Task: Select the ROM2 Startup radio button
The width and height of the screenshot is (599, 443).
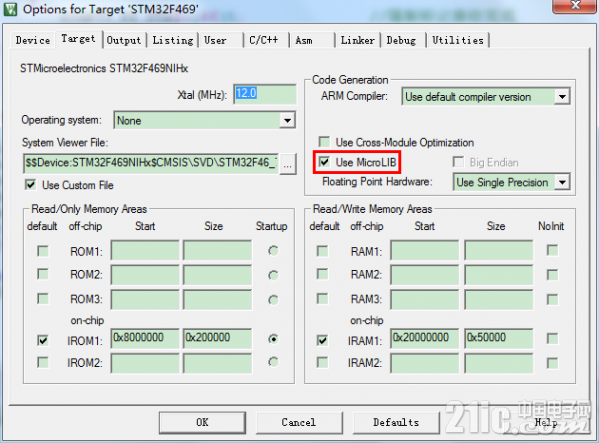Action: tap(273, 275)
